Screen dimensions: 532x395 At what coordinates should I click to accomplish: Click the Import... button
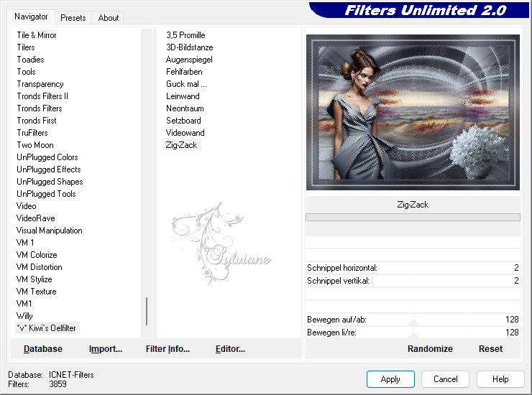pos(106,348)
